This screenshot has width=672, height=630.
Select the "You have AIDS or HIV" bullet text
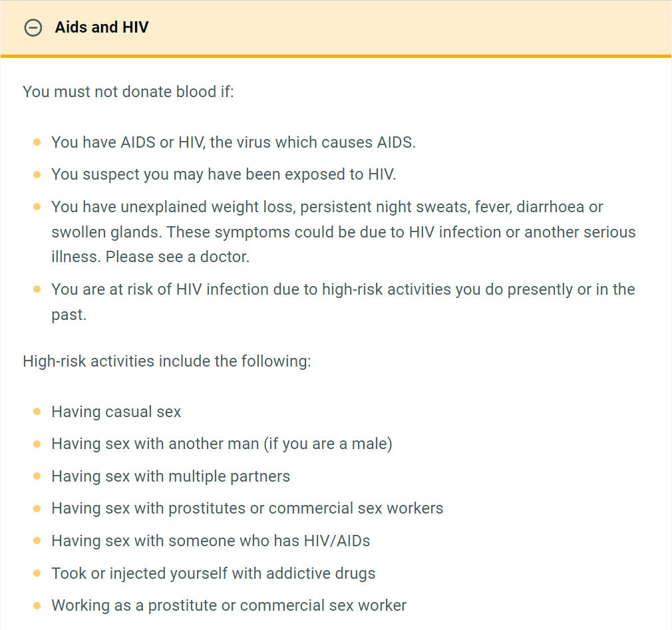[233, 142]
